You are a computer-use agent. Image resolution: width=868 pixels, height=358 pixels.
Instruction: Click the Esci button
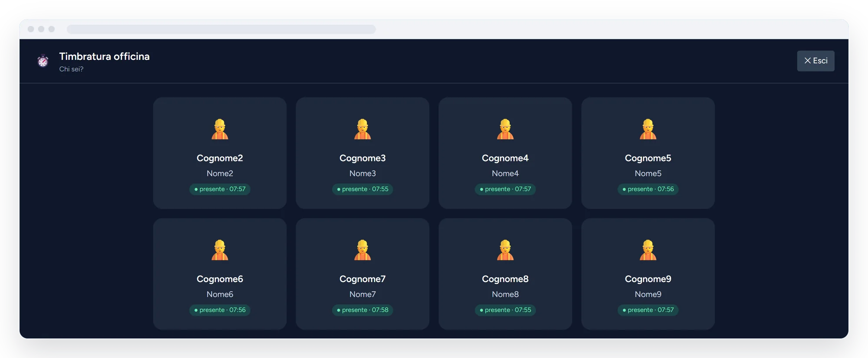tap(815, 61)
